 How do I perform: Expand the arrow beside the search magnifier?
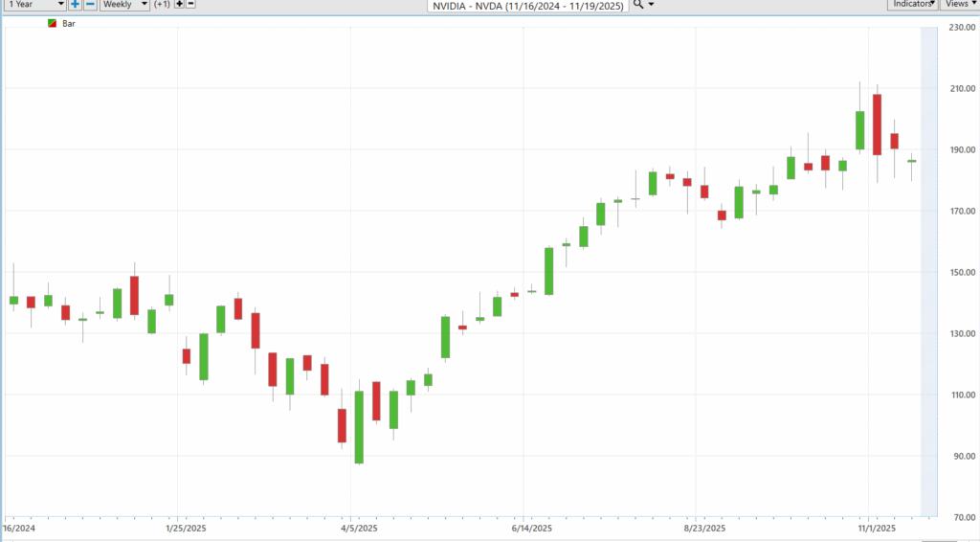[651, 5]
